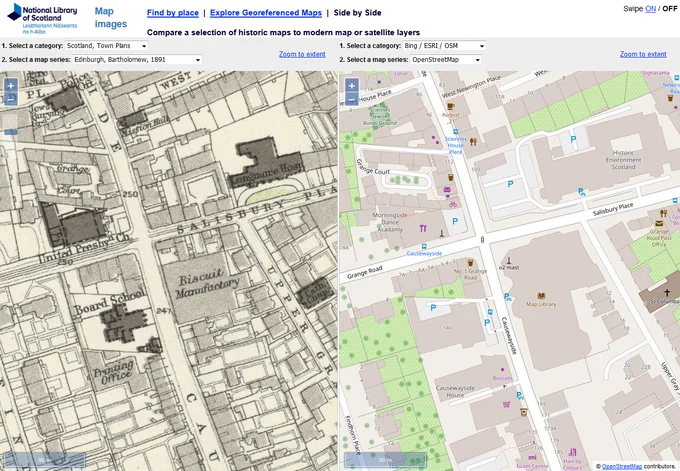The image size is (680, 471).
Task: Click the opacity slider on the historic map
Action: 11,132
